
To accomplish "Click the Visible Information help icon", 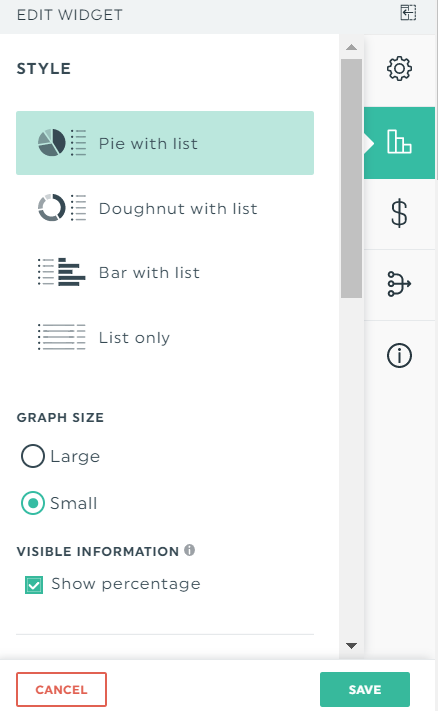I will pyautogui.click(x=190, y=550).
